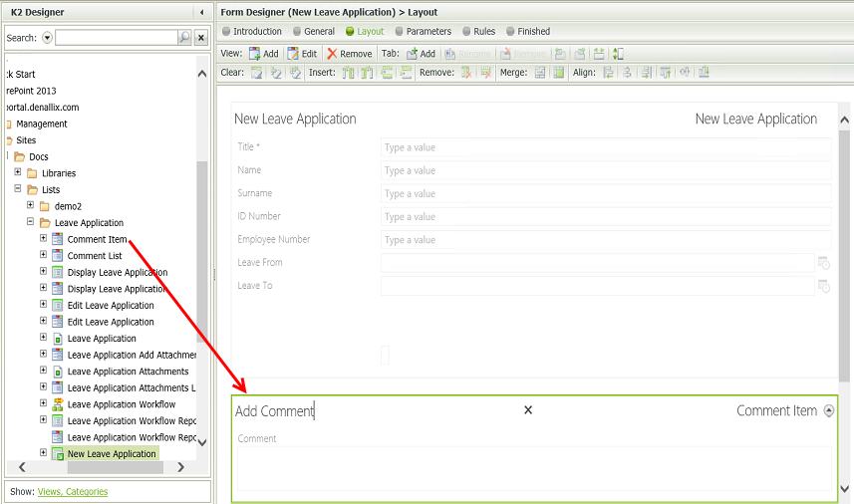Click the Name text field

pos(605,170)
